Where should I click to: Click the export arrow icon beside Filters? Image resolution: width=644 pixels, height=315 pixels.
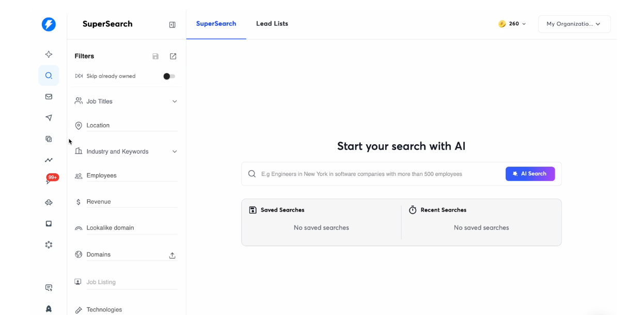[173, 56]
